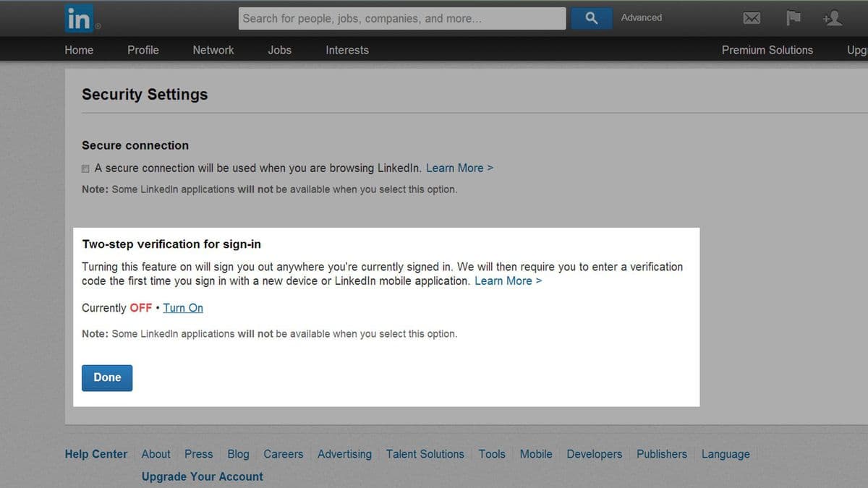Open the messages envelope icon
The width and height of the screenshot is (868, 488).
(752, 18)
